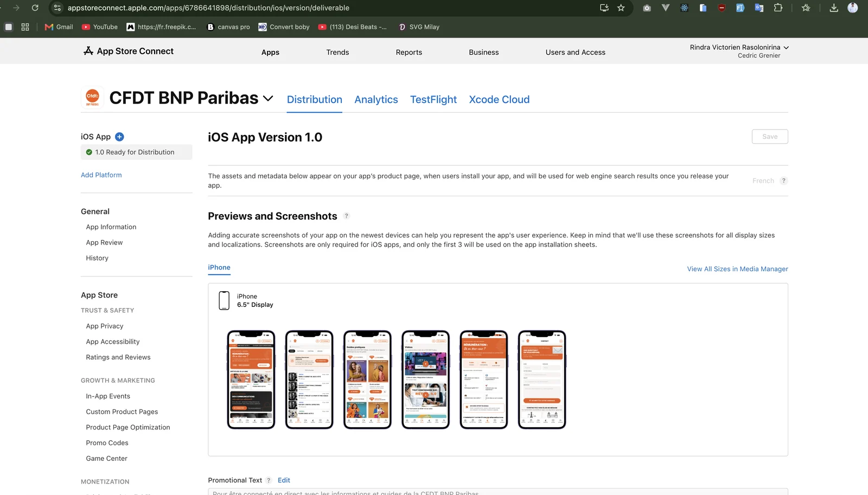The width and height of the screenshot is (868, 495).
Task: Open the YouTube bookmark
Action: [x=100, y=27]
